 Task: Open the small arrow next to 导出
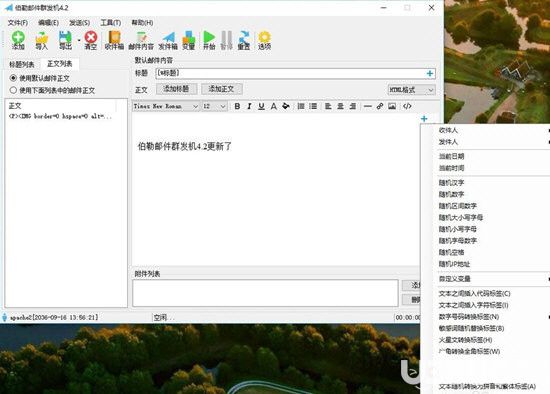point(79,40)
